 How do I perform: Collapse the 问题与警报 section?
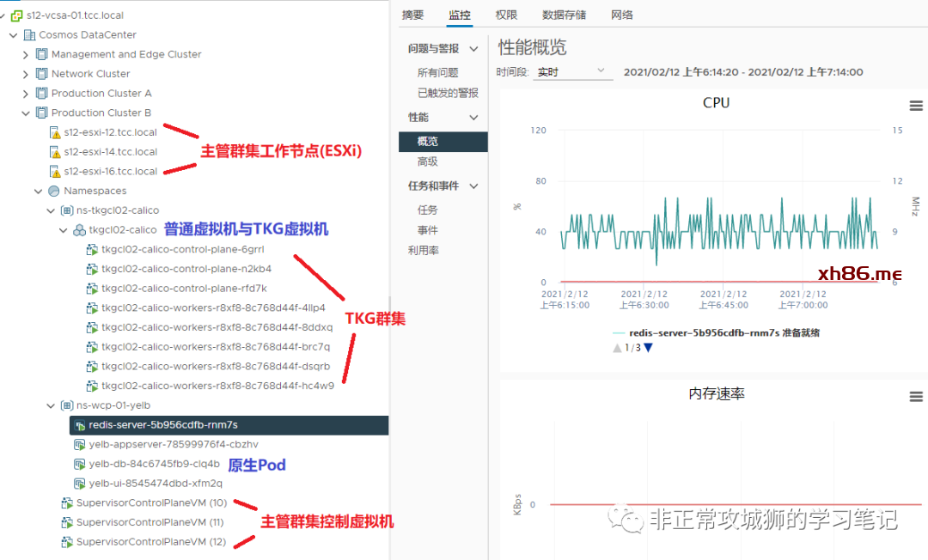click(x=473, y=49)
